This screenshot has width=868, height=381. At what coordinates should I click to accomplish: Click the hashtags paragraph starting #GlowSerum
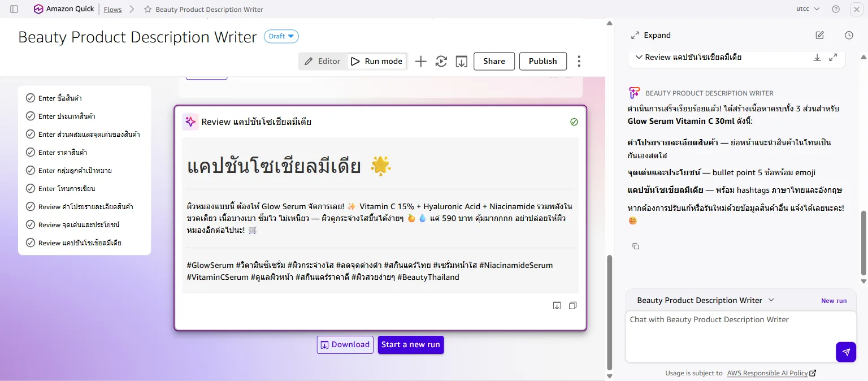point(370,271)
